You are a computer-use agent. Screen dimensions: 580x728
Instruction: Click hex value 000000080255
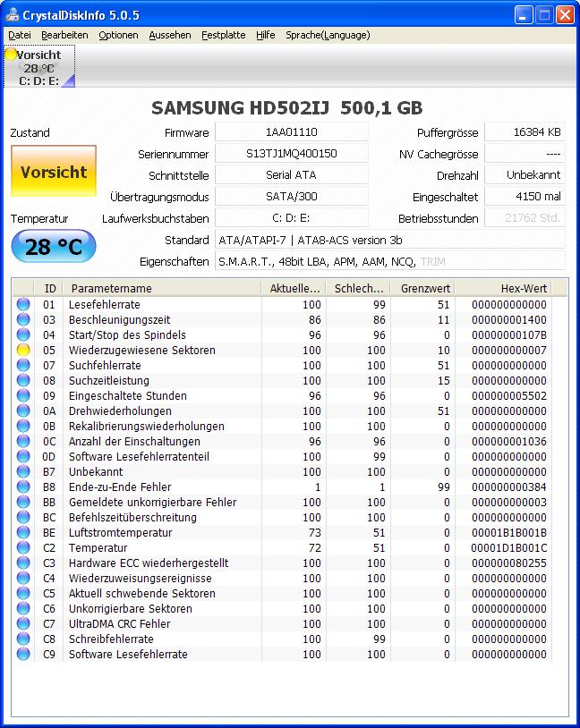click(x=509, y=563)
